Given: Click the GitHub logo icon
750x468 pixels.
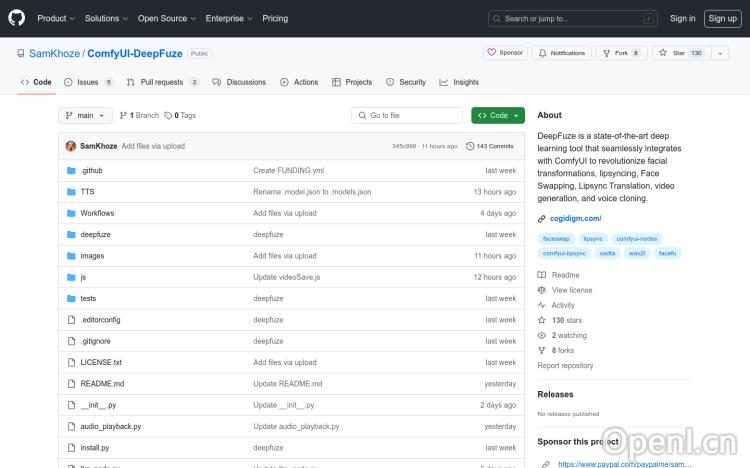Looking at the screenshot, I should (20, 18).
